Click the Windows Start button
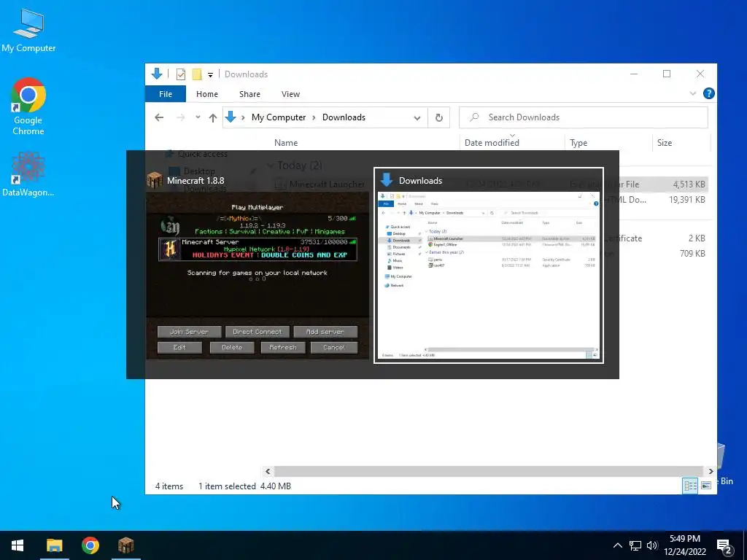 [x=18, y=545]
